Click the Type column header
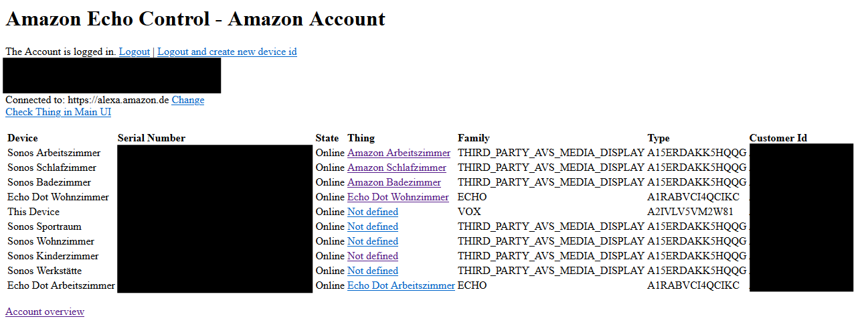This screenshot has width=868, height=333. tap(659, 138)
